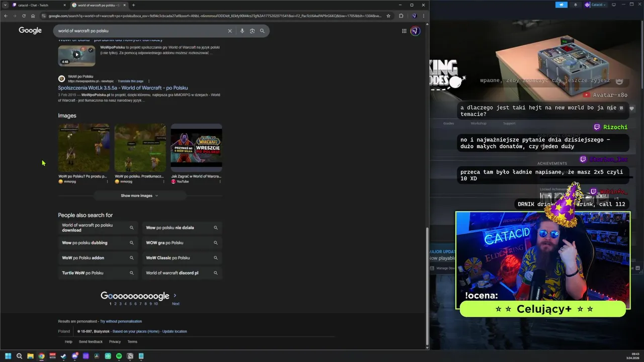Search Turtle WoW po Polsku
Image resolution: width=644 pixels, height=362 pixels.
[98, 273]
